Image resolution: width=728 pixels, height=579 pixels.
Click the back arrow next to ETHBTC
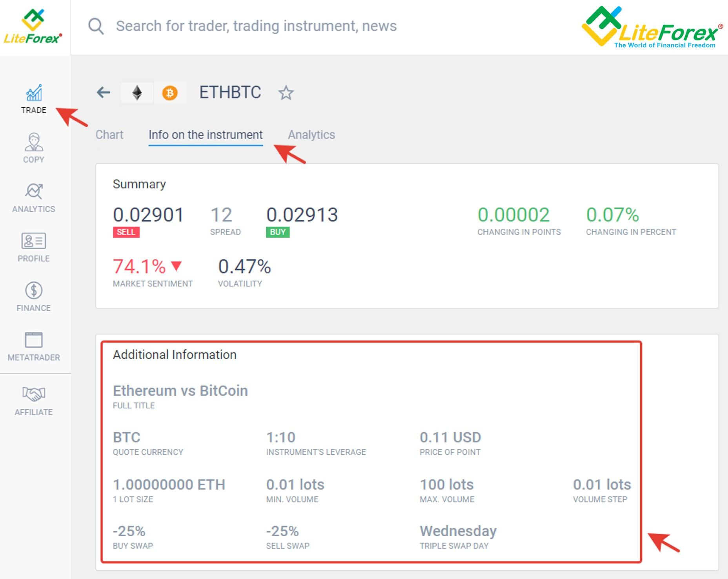[104, 93]
